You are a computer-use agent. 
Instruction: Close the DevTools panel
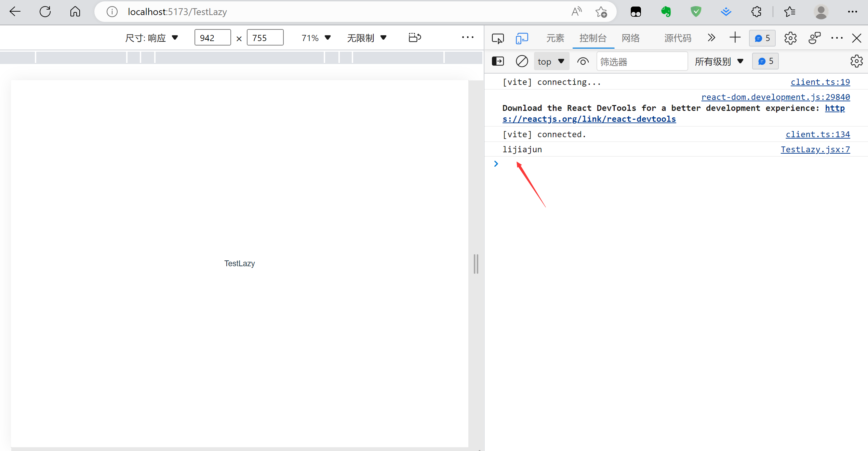[x=857, y=38]
